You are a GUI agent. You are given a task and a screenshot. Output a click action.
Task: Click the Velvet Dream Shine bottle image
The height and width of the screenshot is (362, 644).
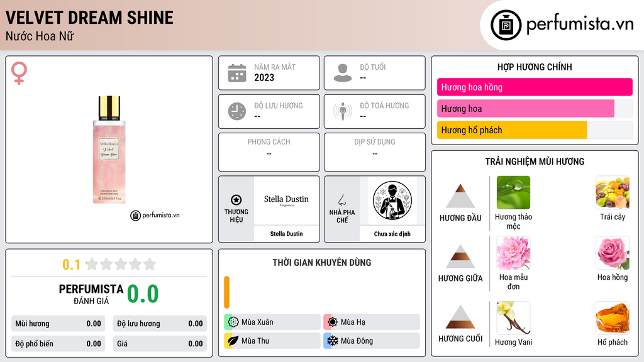pos(109,150)
